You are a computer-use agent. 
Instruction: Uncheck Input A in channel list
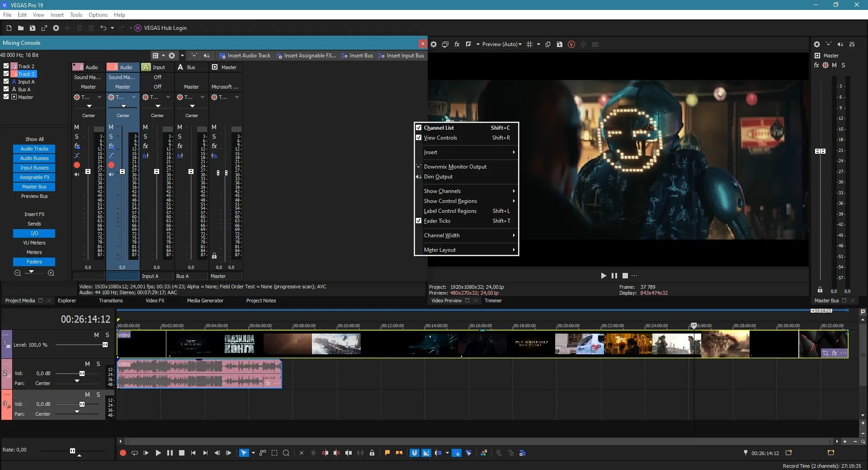click(6, 81)
